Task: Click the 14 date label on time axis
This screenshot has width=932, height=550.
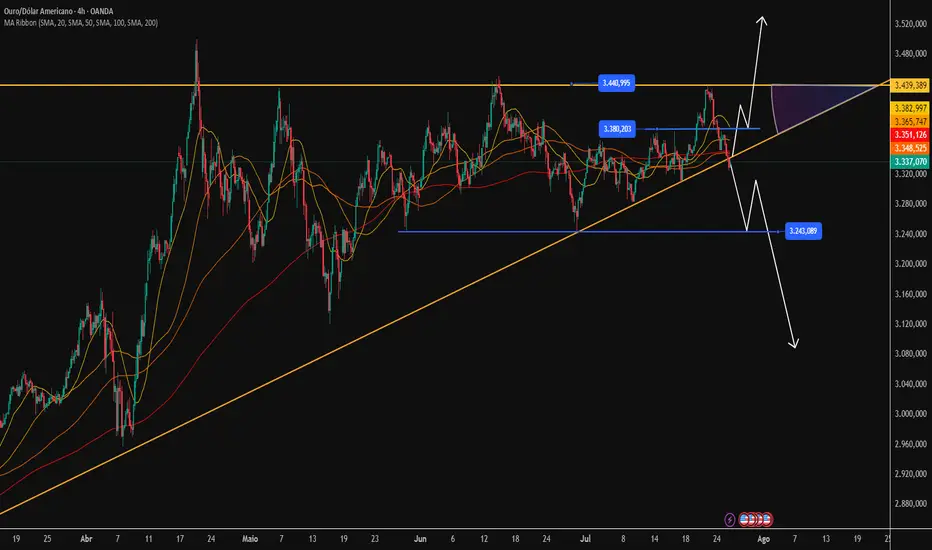Action: (654, 539)
